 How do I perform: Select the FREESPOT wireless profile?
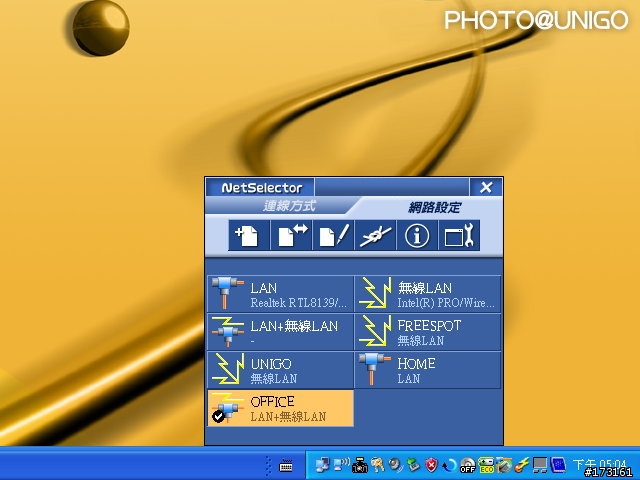click(x=427, y=332)
